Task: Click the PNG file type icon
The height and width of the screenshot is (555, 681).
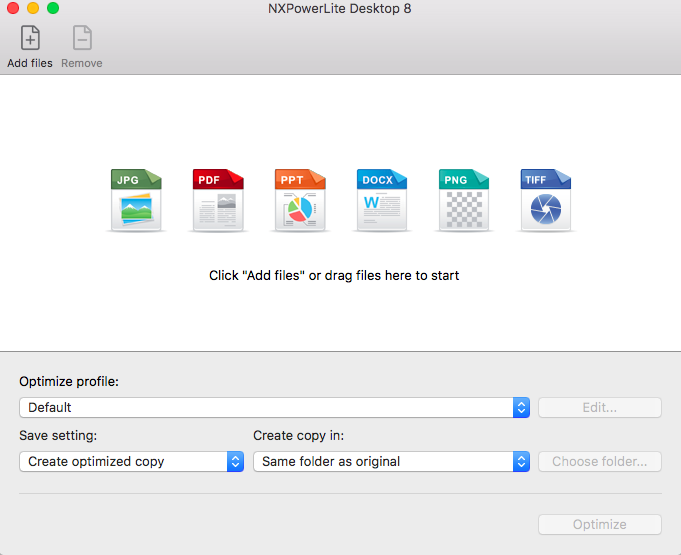Action: tap(464, 200)
